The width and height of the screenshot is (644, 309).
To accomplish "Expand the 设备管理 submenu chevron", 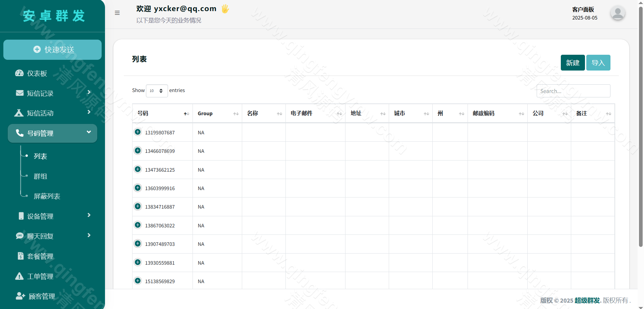I will (x=89, y=215).
